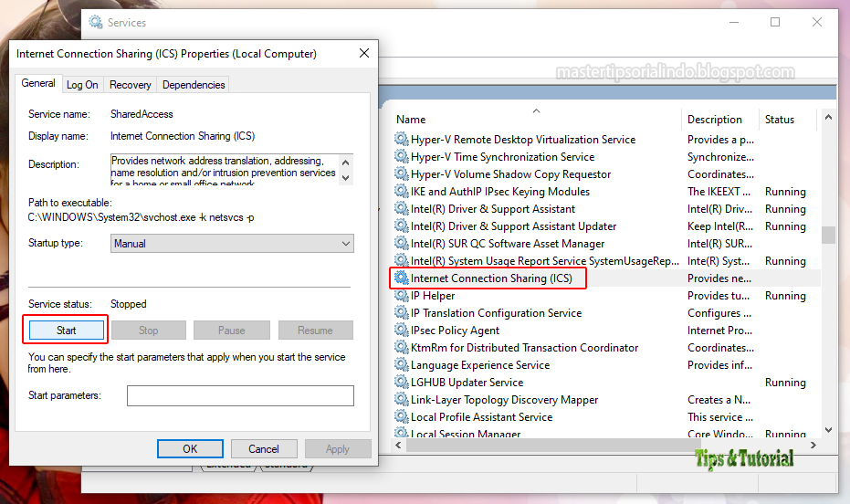The image size is (850, 504).
Task: Click the greyed-out Stop button
Action: [x=149, y=330]
